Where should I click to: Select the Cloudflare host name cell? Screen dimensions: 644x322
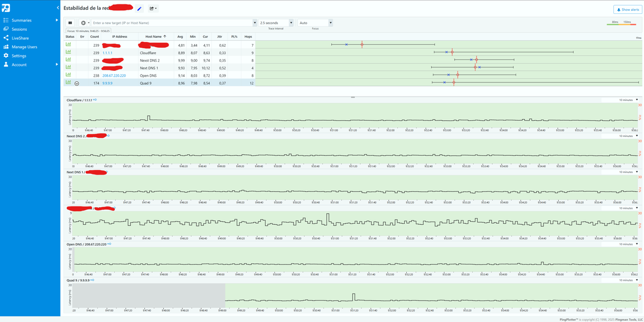(156, 53)
